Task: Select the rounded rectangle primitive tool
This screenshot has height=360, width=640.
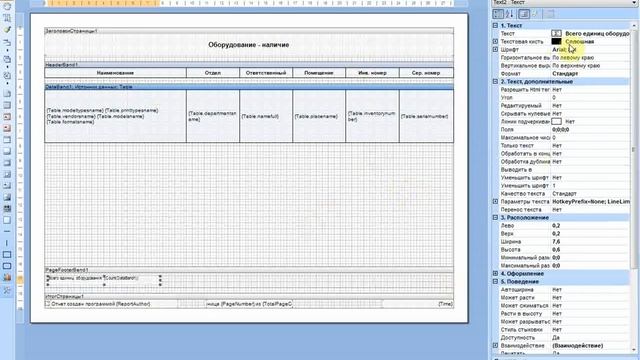Action: coord(7,266)
